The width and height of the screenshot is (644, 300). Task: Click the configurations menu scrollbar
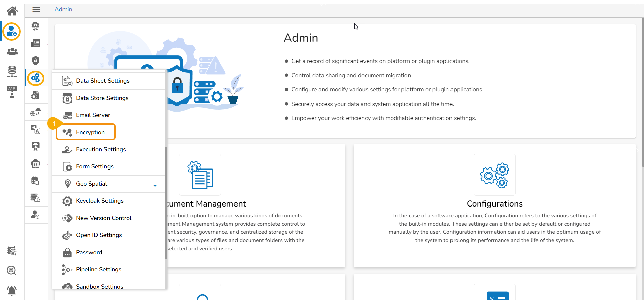coord(166,203)
